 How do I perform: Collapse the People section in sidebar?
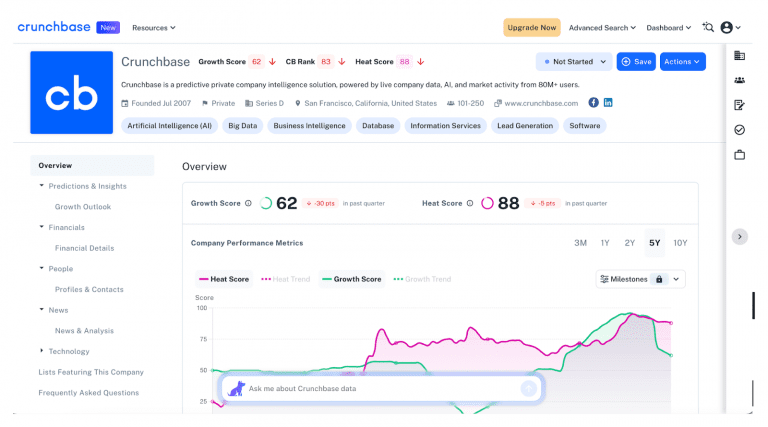click(x=42, y=268)
